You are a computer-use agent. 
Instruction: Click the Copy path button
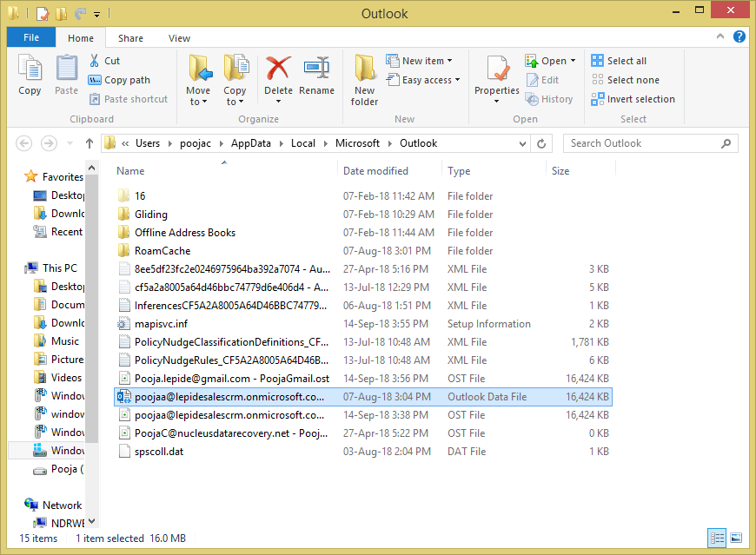119,80
